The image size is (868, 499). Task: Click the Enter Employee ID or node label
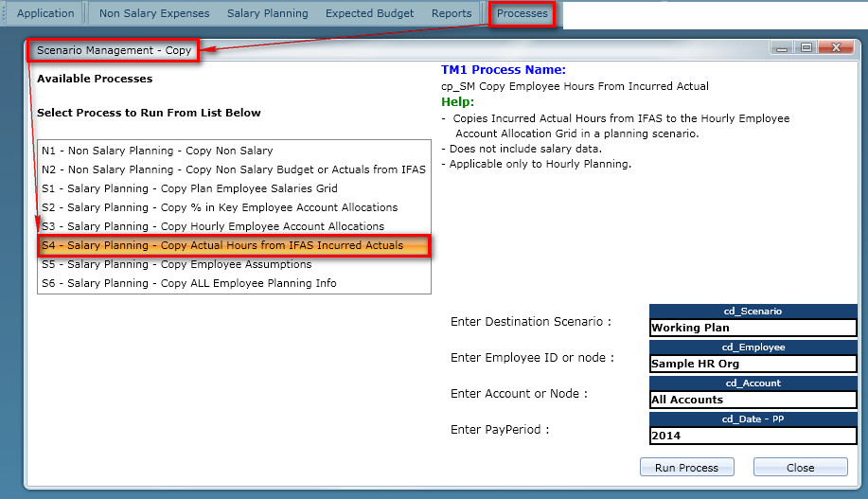pos(532,358)
